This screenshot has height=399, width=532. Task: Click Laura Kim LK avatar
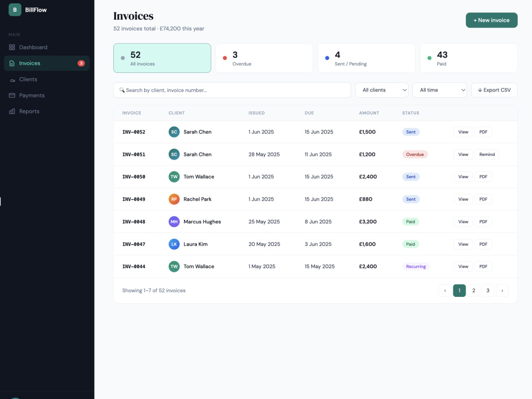point(174,244)
